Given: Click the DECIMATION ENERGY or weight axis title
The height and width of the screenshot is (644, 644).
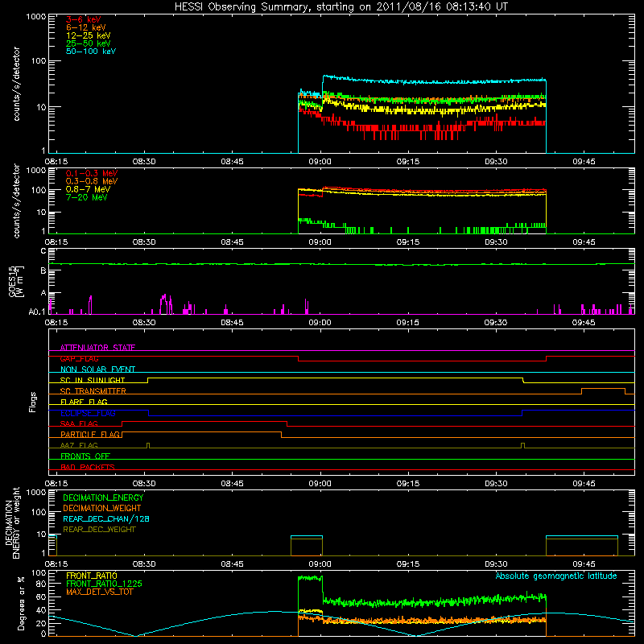Looking at the screenshot, I should [12, 522].
